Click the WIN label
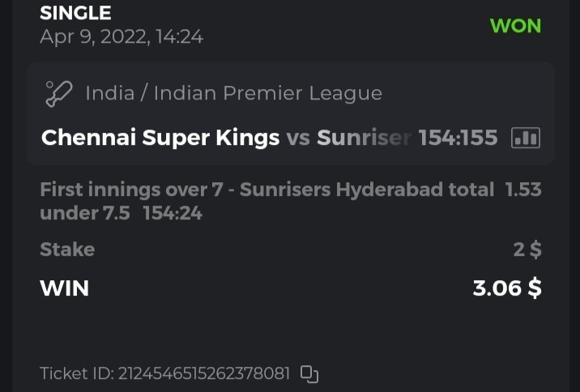Image resolution: width=580 pixels, height=392 pixels. [x=64, y=288]
